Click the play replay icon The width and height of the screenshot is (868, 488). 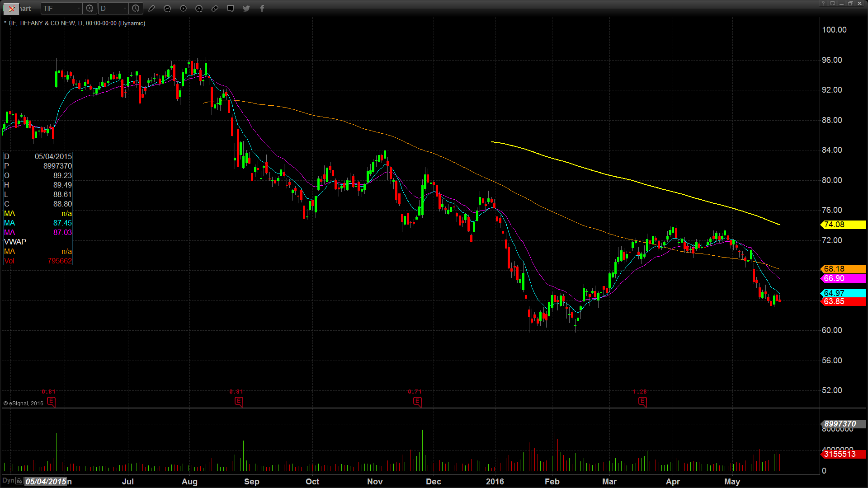[x=183, y=9]
